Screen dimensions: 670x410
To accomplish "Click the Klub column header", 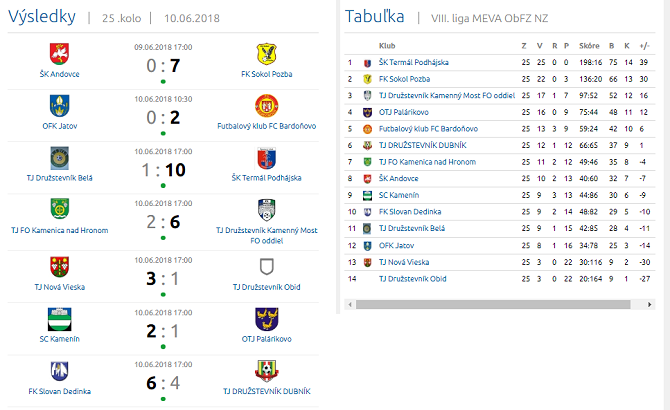I will pos(386,45).
